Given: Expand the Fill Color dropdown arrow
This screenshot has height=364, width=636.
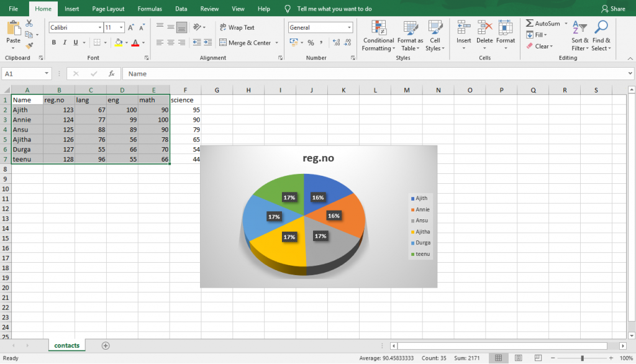Looking at the screenshot, I should pos(126,42).
